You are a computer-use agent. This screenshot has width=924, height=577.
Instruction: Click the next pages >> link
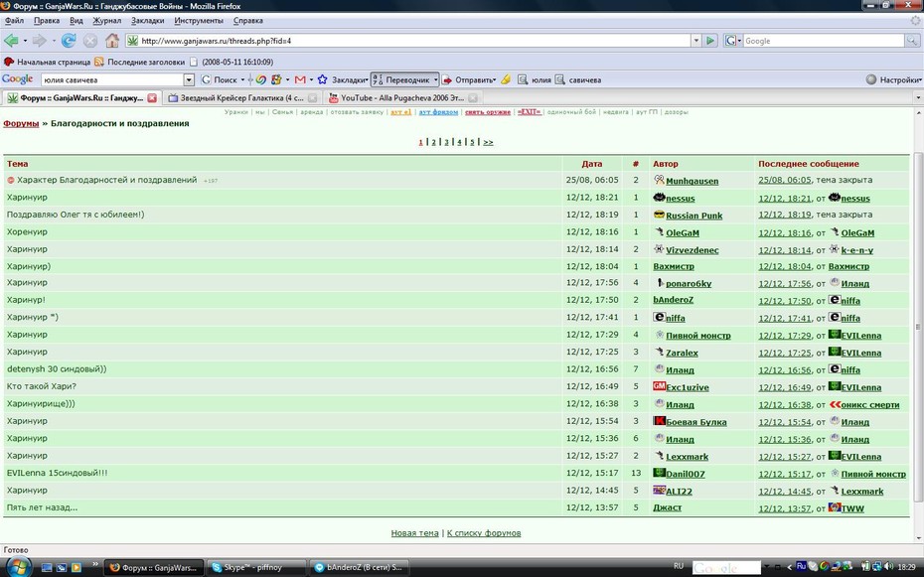488,142
